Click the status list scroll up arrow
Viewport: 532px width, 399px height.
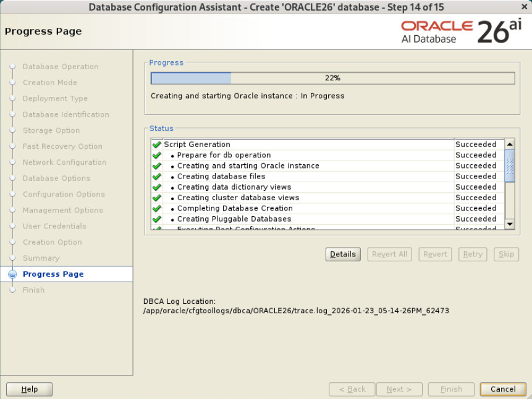[x=510, y=144]
